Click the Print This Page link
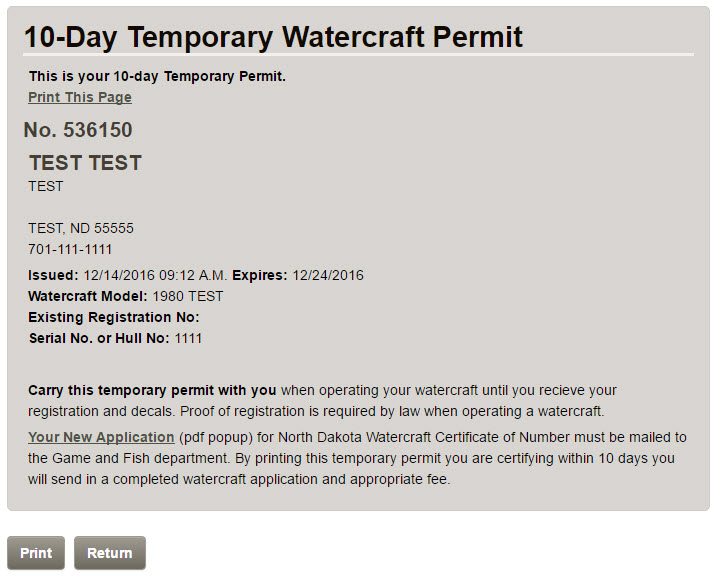Screen dimensions: 721x586 (80, 98)
